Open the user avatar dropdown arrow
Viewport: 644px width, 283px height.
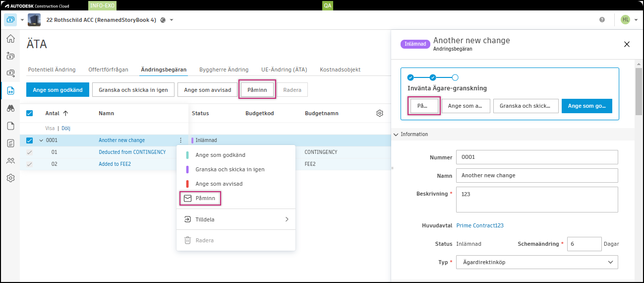(636, 20)
